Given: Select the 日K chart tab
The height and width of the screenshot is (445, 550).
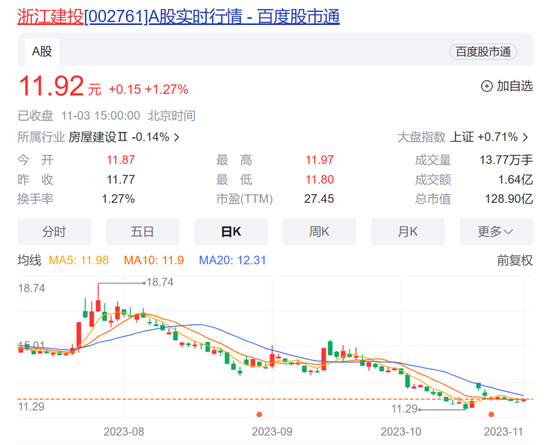Looking at the screenshot, I should tap(231, 231).
